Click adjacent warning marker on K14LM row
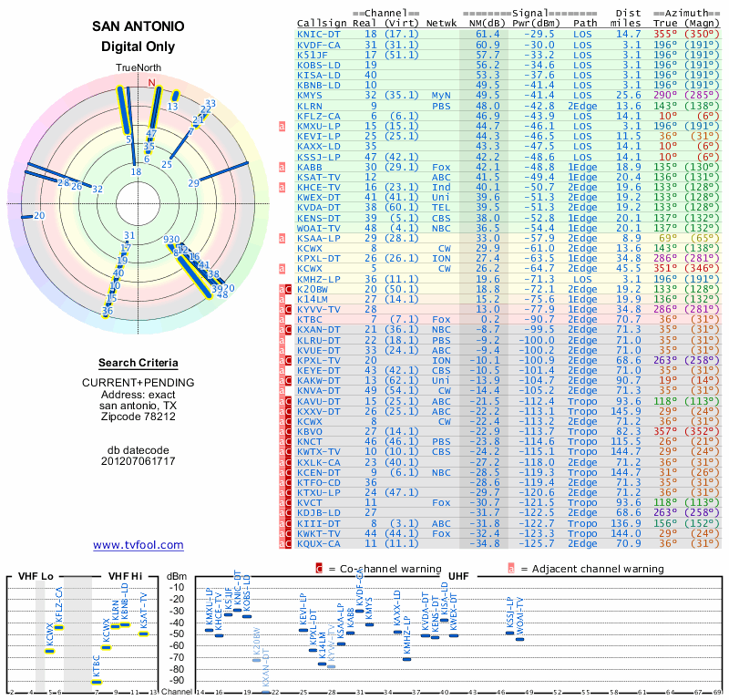Screen dimensions: 729x700 coord(282,300)
